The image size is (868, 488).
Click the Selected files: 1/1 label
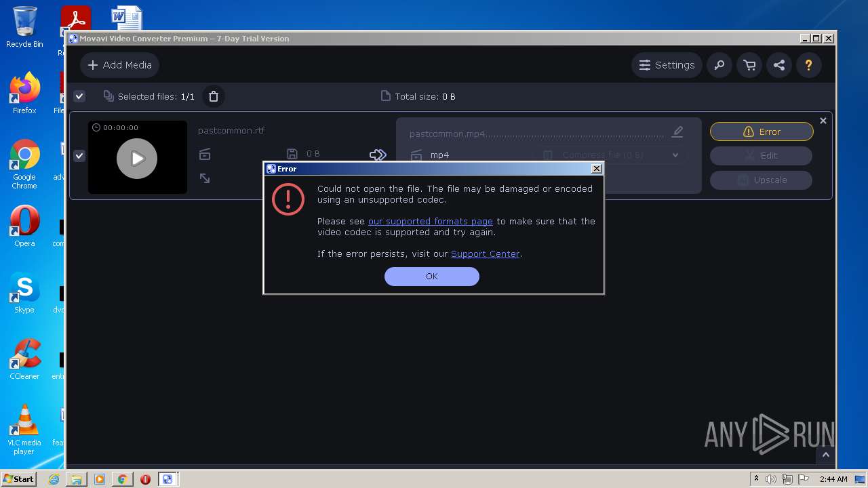[x=156, y=96]
